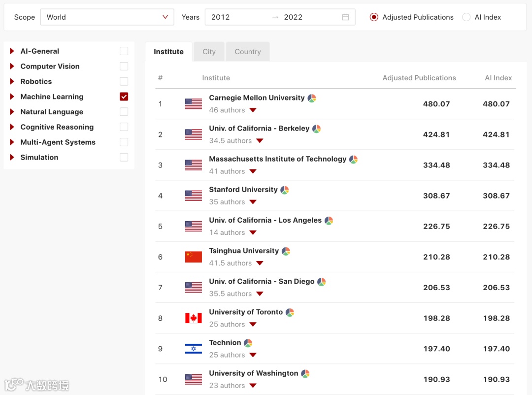532x395 pixels.
Task: Expand the Natural Language category arrow
Action: pos(12,112)
